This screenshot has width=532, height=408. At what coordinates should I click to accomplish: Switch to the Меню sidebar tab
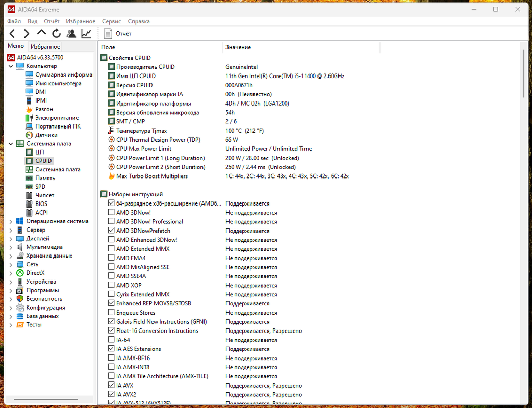tap(16, 46)
